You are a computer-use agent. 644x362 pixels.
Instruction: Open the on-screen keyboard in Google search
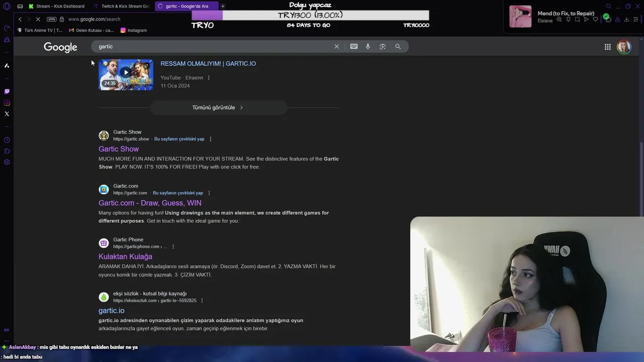pos(354,46)
